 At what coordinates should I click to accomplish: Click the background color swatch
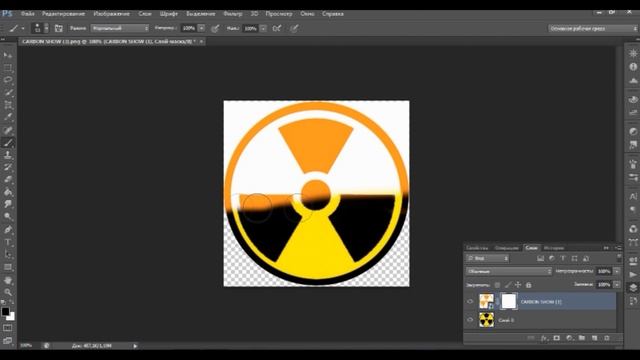(11, 317)
